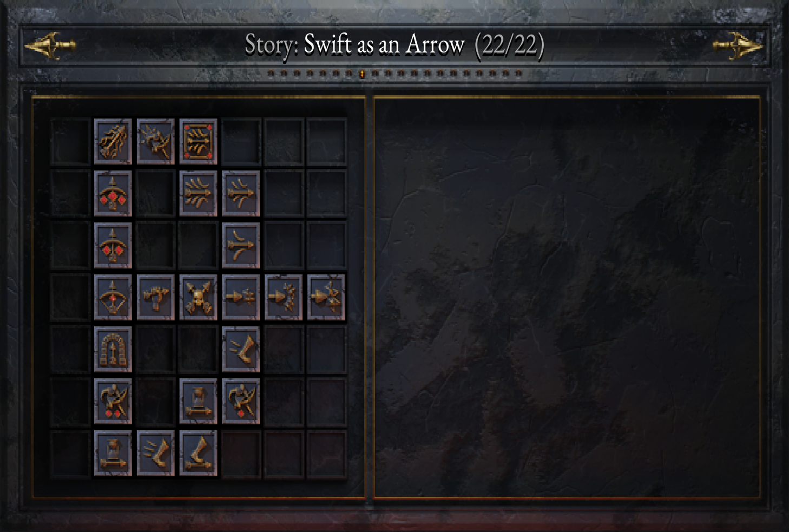Go to previous story with left arrow
The width and height of the screenshot is (789, 532).
(50, 45)
